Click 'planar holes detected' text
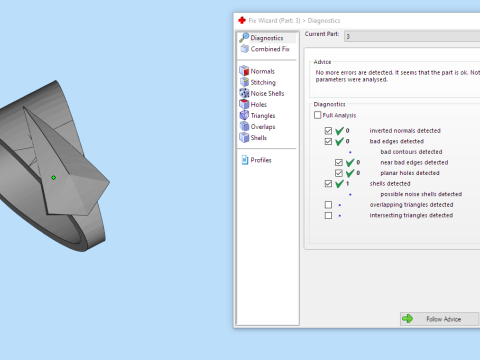The image size is (480, 360). click(x=410, y=173)
